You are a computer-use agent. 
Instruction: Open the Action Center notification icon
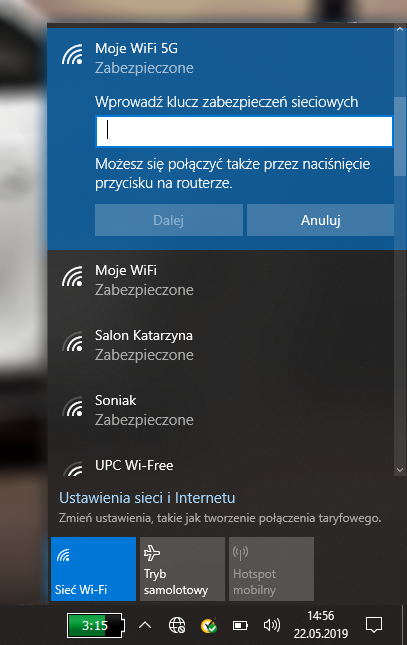pyautogui.click(x=374, y=625)
